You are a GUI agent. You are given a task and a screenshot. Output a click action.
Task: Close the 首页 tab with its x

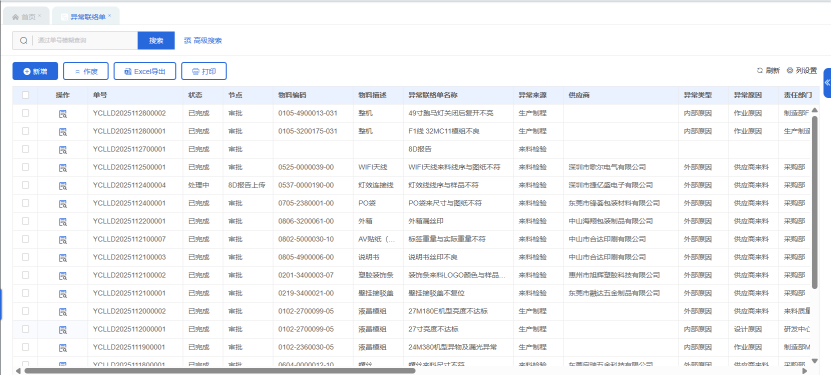(40, 16)
